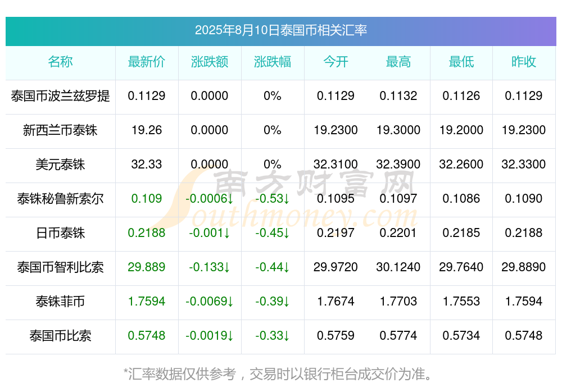The image size is (562, 392).
Task: Click latest price 32.33
Action: tap(147, 165)
